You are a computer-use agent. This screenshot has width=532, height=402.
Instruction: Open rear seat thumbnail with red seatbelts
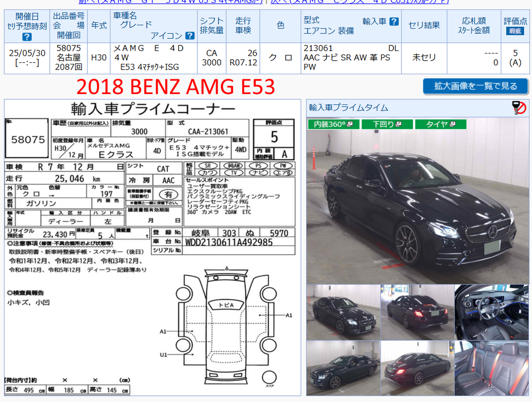coord(491,368)
